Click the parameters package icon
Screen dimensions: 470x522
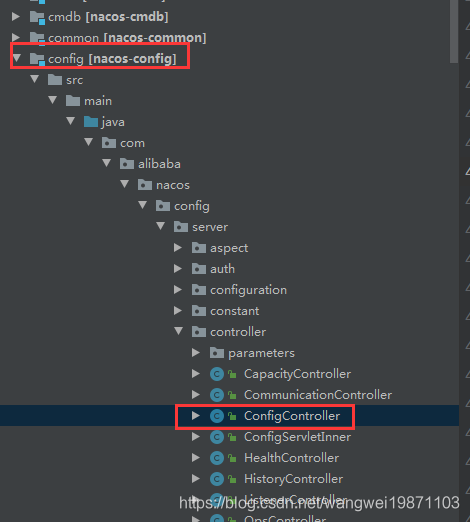pos(217,353)
